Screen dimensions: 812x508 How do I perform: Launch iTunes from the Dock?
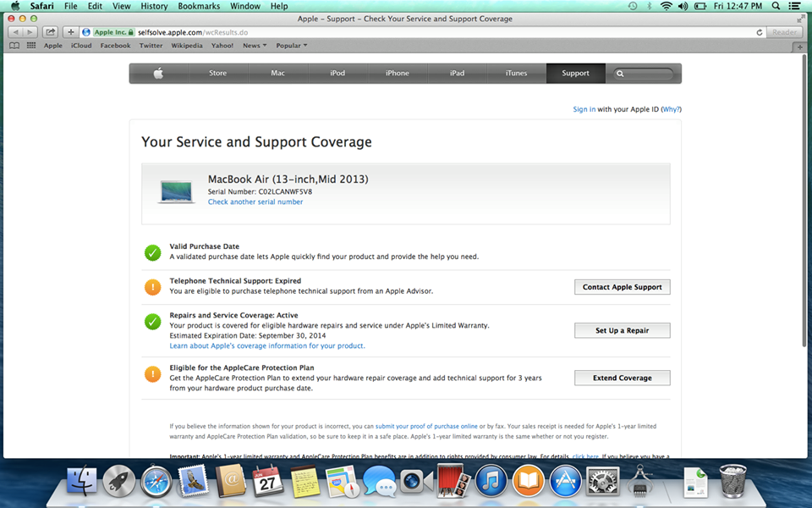pos(491,481)
